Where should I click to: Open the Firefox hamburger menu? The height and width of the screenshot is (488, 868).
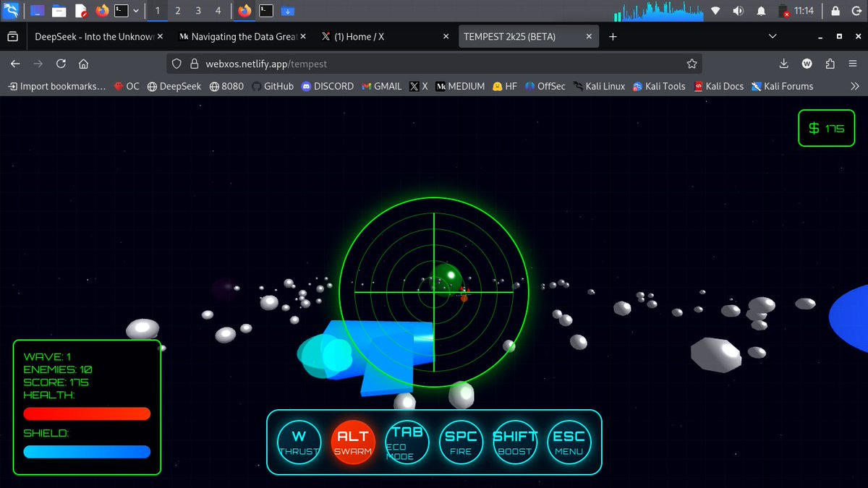click(854, 63)
